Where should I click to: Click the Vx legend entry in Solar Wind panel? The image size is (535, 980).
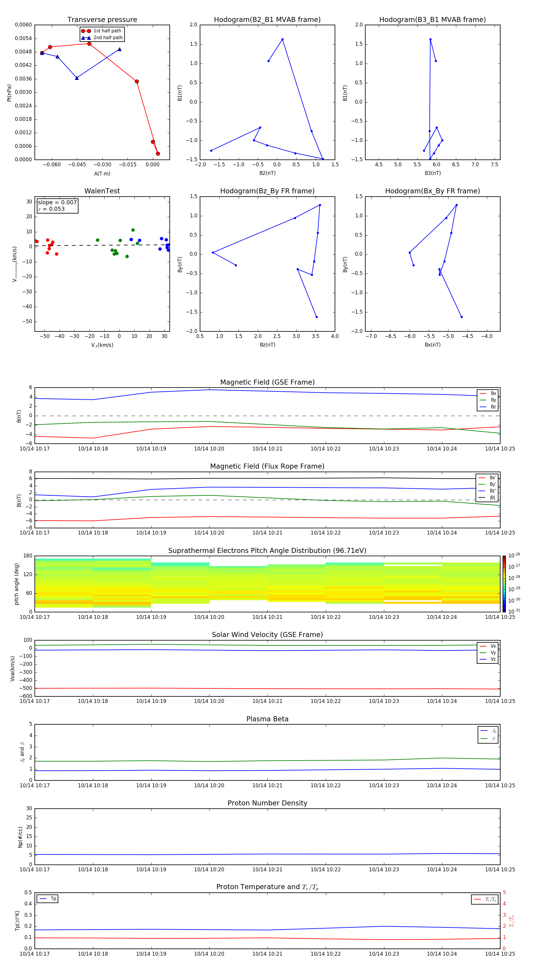click(488, 646)
